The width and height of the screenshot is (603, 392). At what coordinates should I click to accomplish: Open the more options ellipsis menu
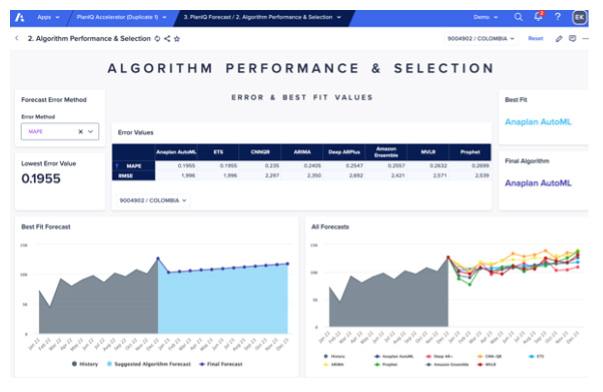pyautogui.click(x=585, y=38)
